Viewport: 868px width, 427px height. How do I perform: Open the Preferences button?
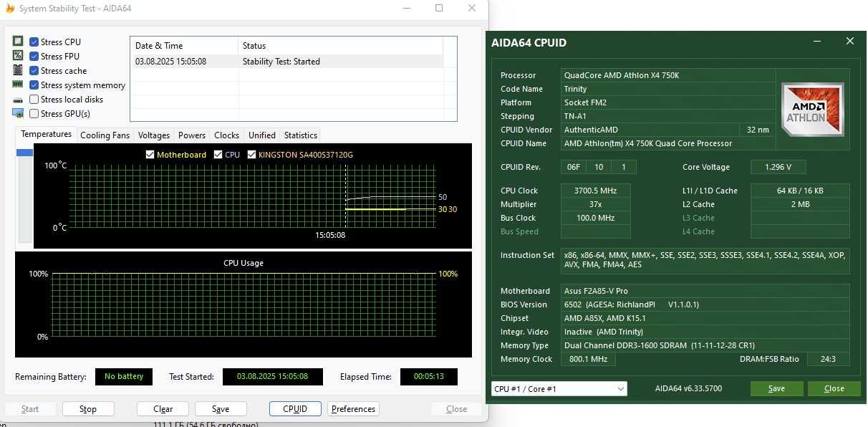[x=353, y=409]
